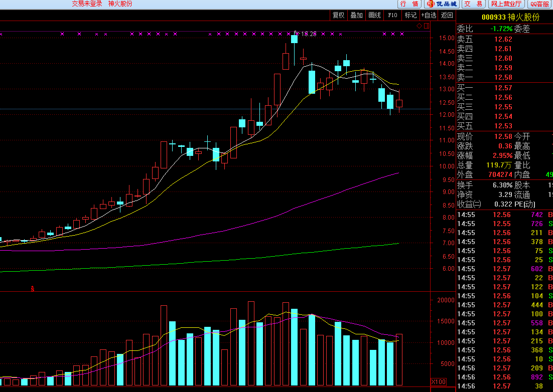Toggle the side panel split icon

(427, 26)
